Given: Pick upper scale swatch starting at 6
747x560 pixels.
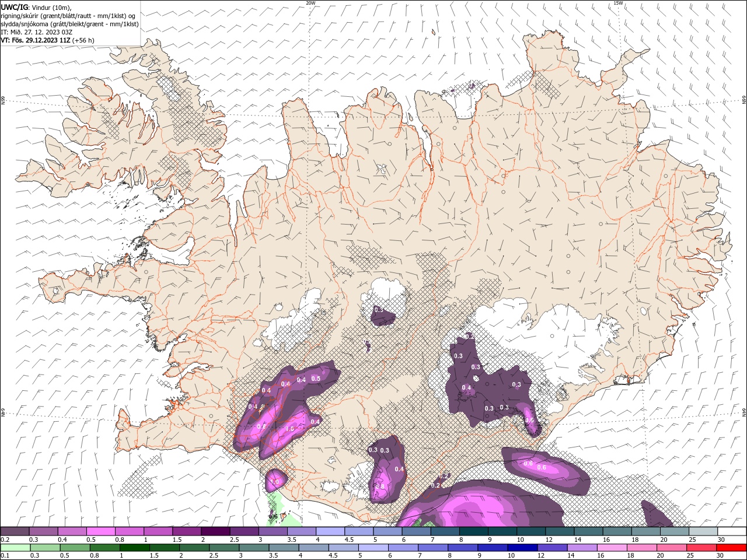Looking at the screenshot, I should pos(416,531).
